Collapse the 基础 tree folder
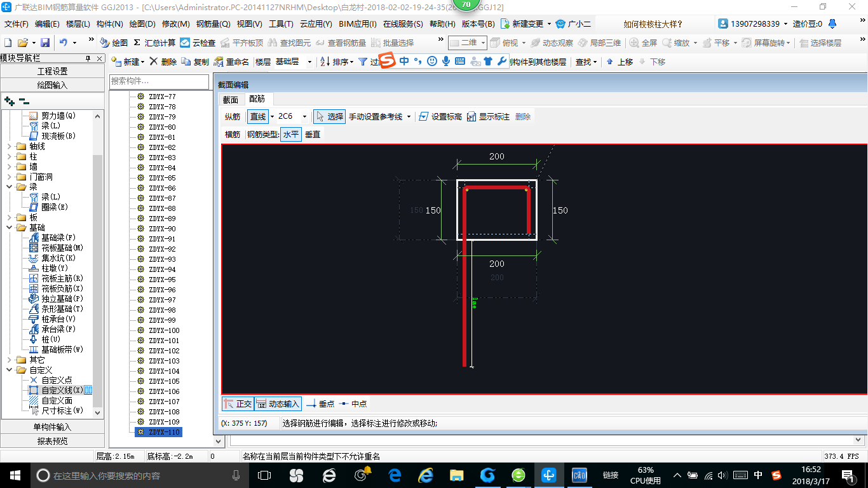 coord(10,227)
